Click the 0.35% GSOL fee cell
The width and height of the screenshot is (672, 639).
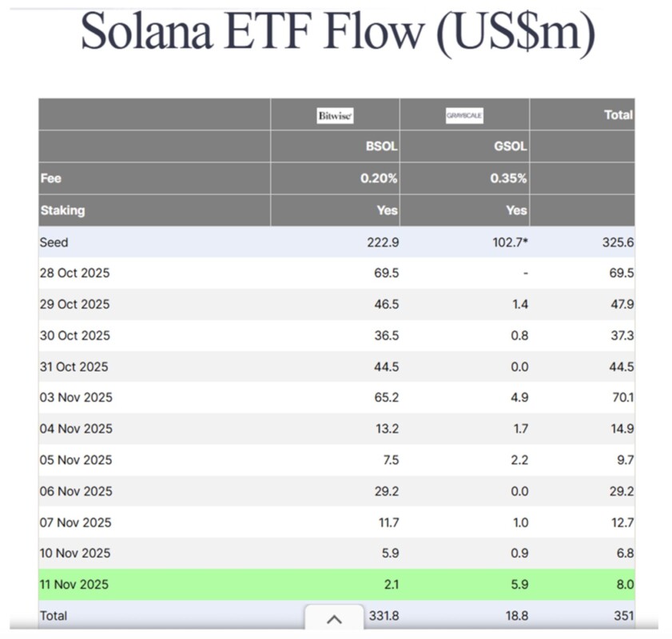click(508, 179)
